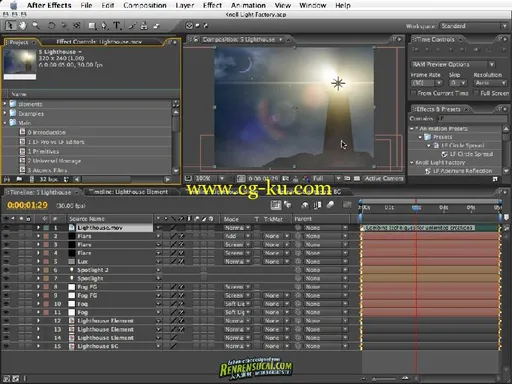Screen dimensions: 512x384
Task: Open the Effect menu
Action: 212,5
